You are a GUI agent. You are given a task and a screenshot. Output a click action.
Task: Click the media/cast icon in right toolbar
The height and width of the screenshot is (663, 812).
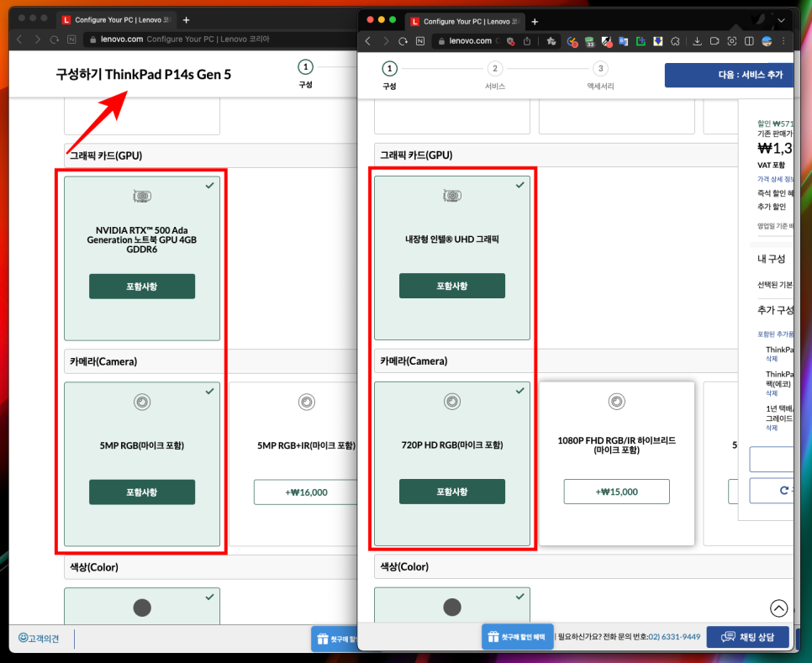coord(714,41)
